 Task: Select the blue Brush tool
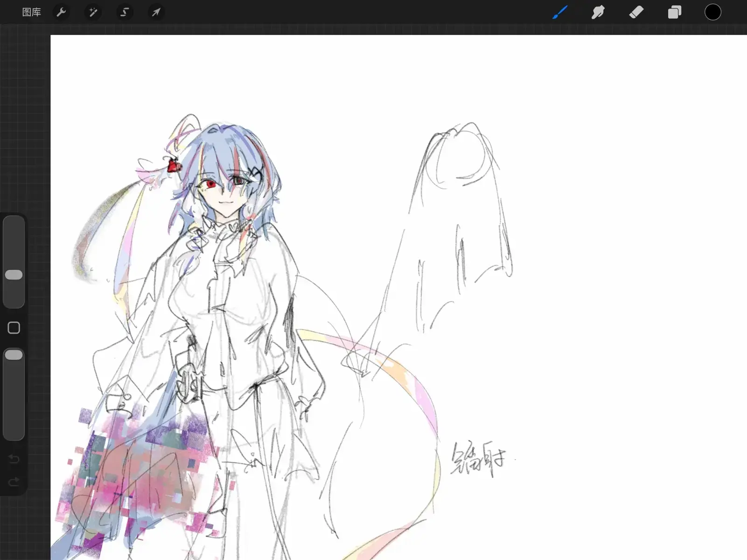click(x=559, y=12)
